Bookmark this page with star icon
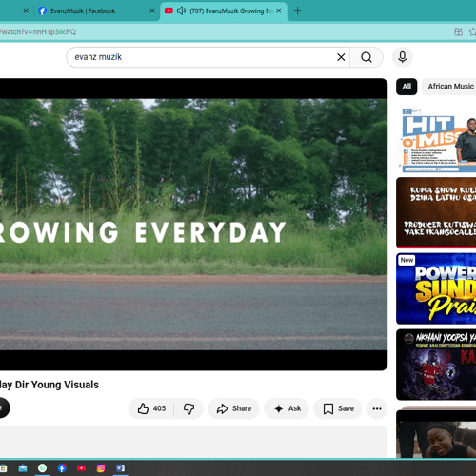The height and width of the screenshot is (476, 476). [472, 31]
